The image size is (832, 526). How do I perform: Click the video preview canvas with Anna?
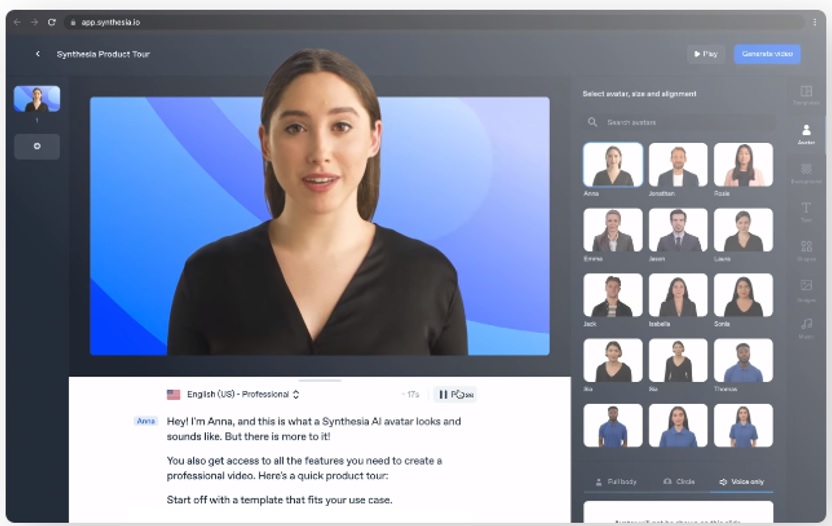click(x=319, y=226)
